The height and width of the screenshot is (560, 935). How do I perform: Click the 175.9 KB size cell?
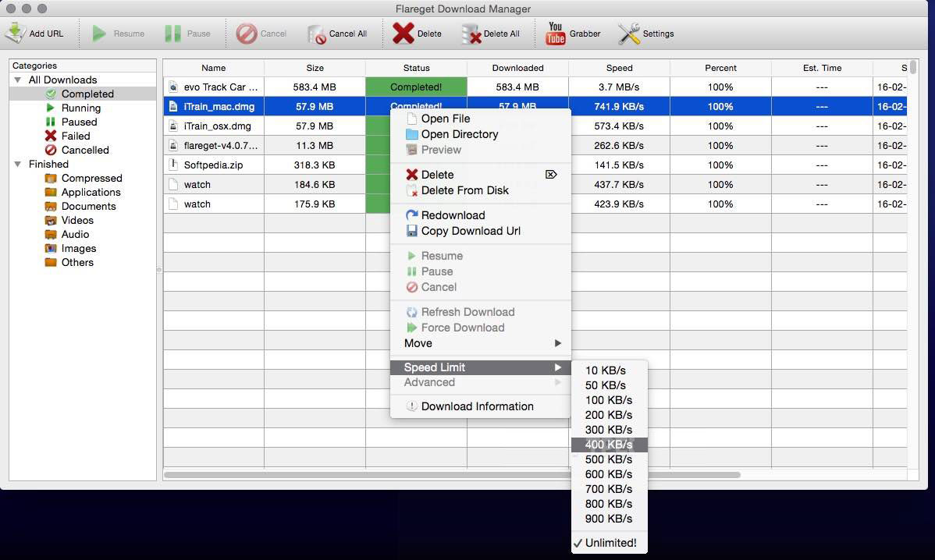(315, 204)
